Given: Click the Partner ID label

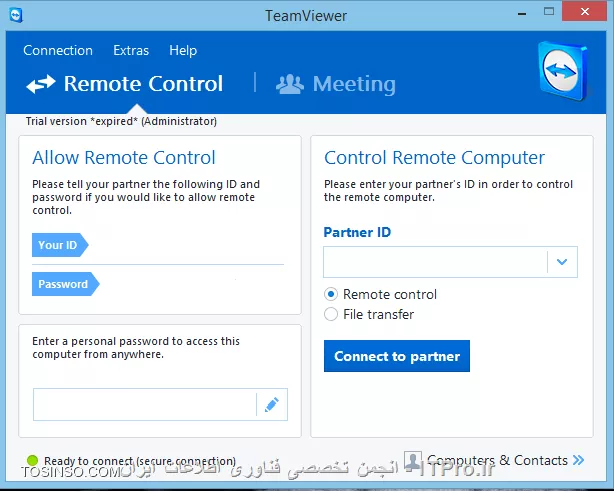Looking at the screenshot, I should point(357,232).
